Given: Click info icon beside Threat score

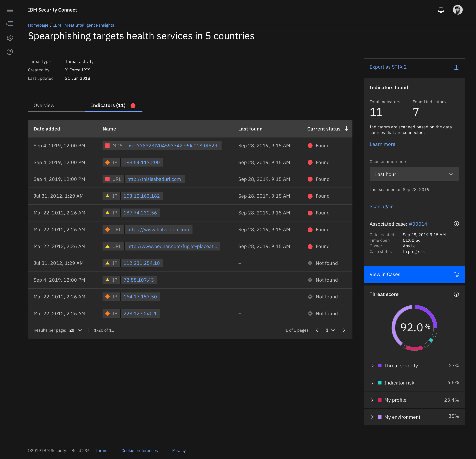Looking at the screenshot, I should 456,294.
